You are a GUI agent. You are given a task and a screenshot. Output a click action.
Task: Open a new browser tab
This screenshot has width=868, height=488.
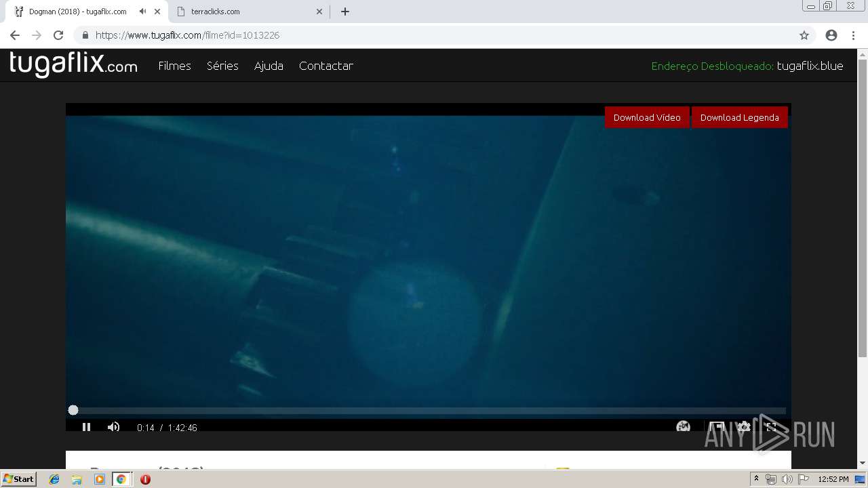click(x=345, y=12)
